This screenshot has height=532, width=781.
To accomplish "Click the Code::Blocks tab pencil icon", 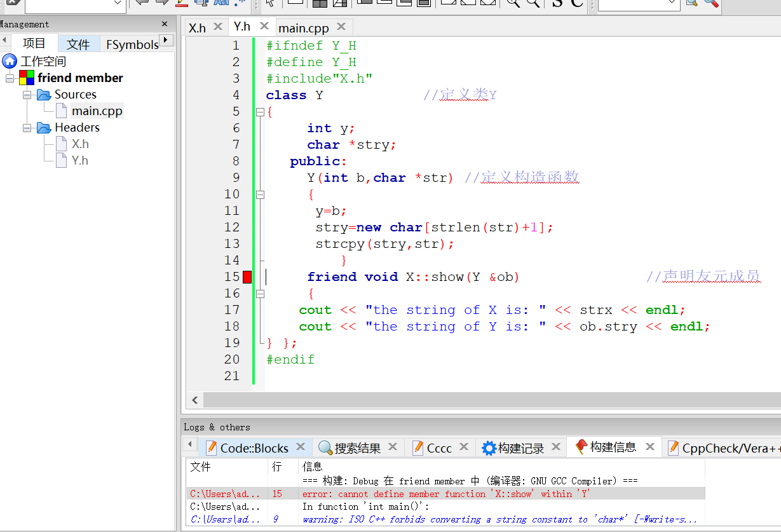I will (x=211, y=447).
